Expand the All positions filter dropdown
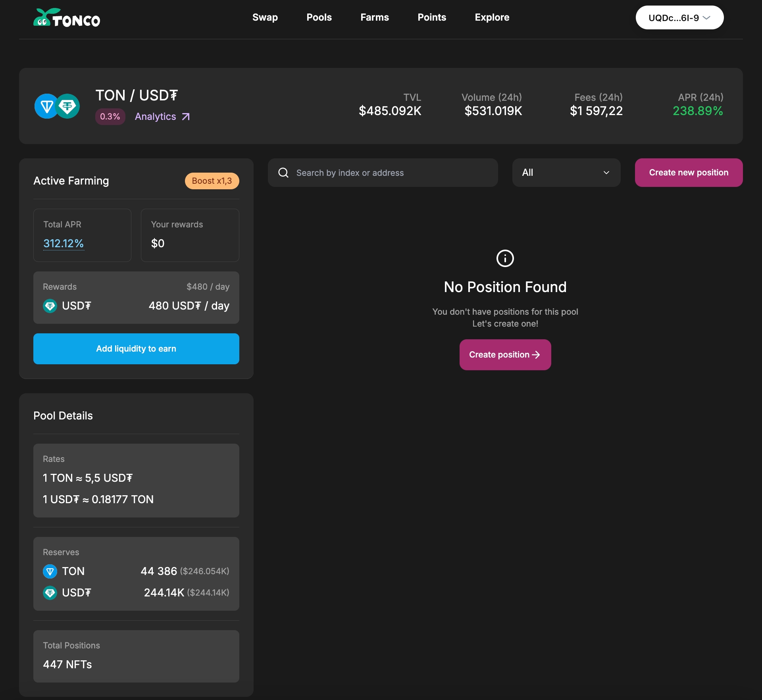Viewport: 762px width, 700px height. [566, 173]
